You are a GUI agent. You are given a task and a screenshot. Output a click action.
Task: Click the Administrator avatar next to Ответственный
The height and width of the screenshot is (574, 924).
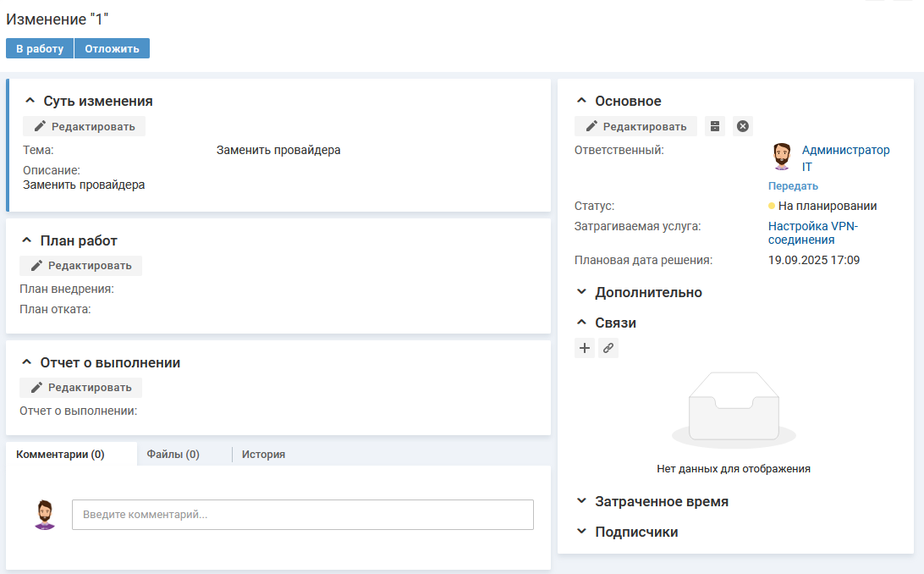click(x=782, y=157)
